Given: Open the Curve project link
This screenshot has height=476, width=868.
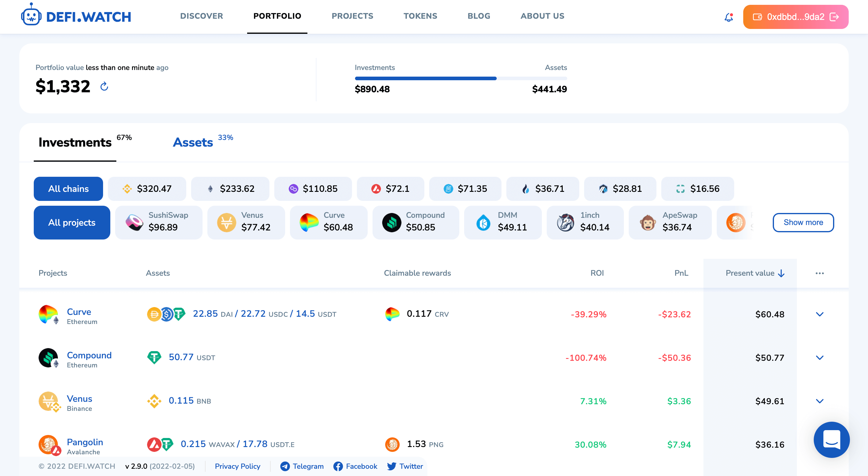Looking at the screenshot, I should [79, 312].
